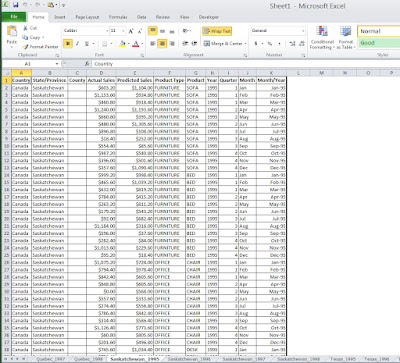The image size is (400, 363).
Task: Open the Number group dialog launcher
Action: (303, 55)
